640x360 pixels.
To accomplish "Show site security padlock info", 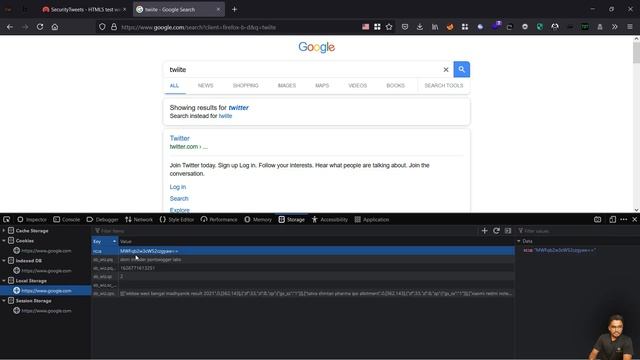I will pos(114,27).
